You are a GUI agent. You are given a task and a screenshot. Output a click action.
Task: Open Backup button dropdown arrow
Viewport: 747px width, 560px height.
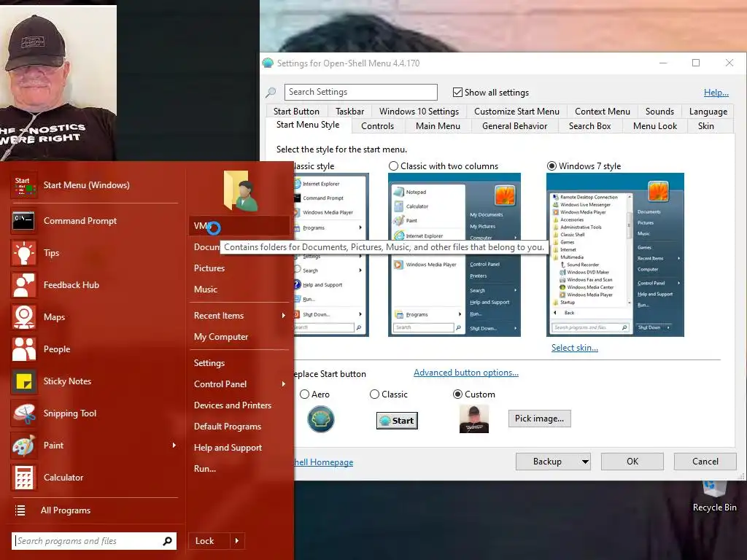[585, 462]
